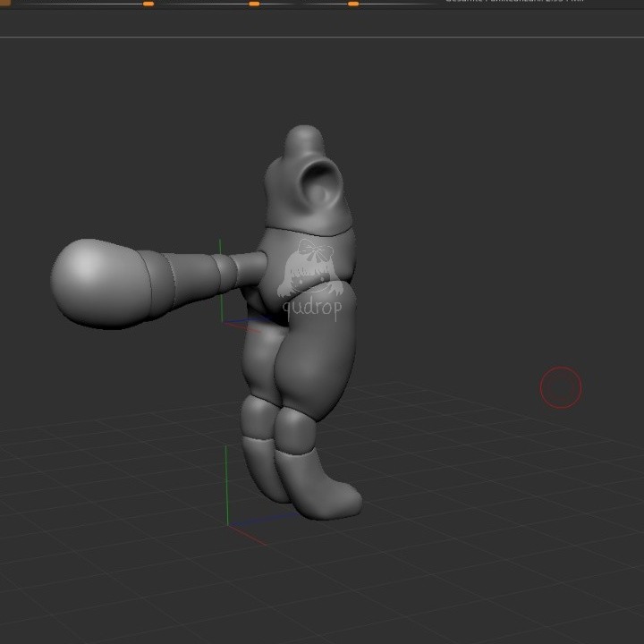Click the bear head of the model
This screenshot has width=644, height=644.
(x=308, y=181)
